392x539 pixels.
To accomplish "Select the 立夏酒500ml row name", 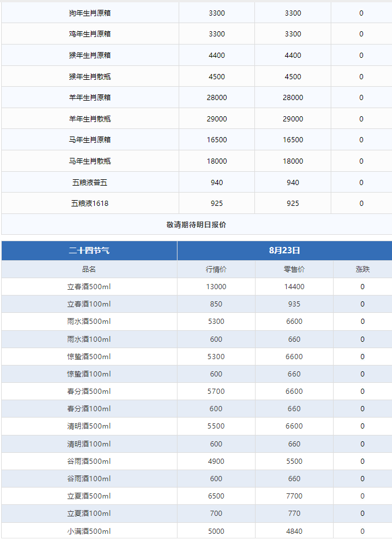I will pos(89,496).
